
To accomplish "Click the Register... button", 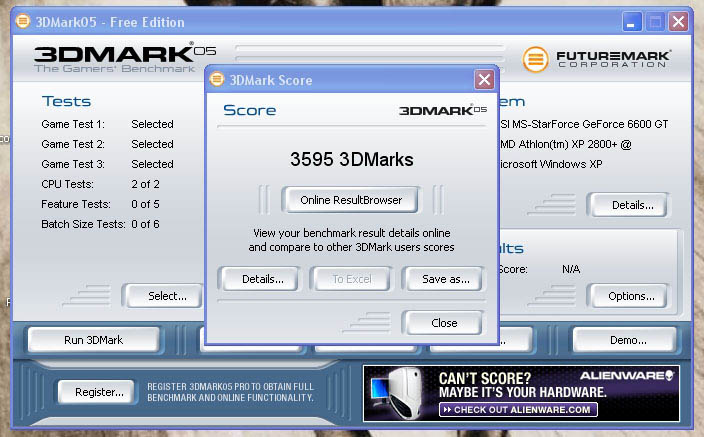I will pos(97,392).
